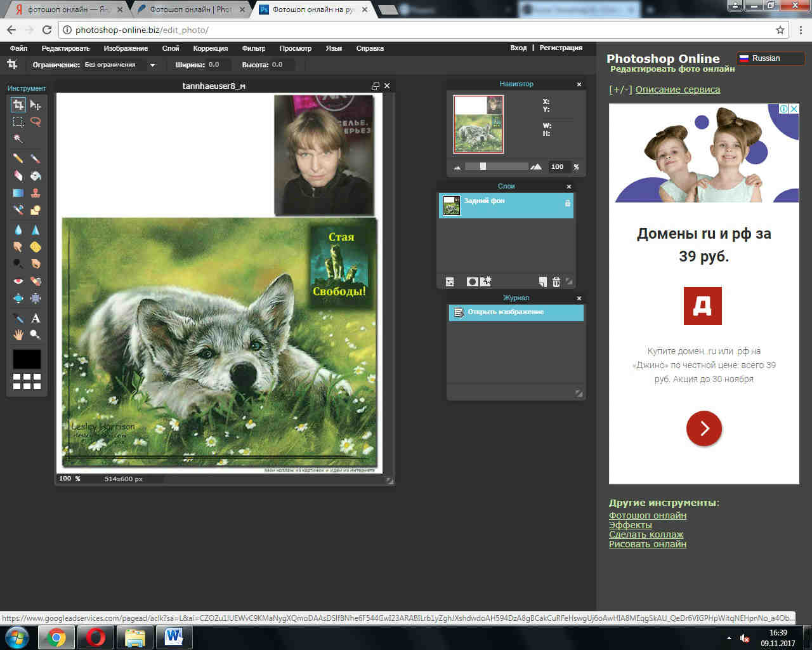
Task: Activate the Dodge tool
Action: pyautogui.click(x=18, y=263)
